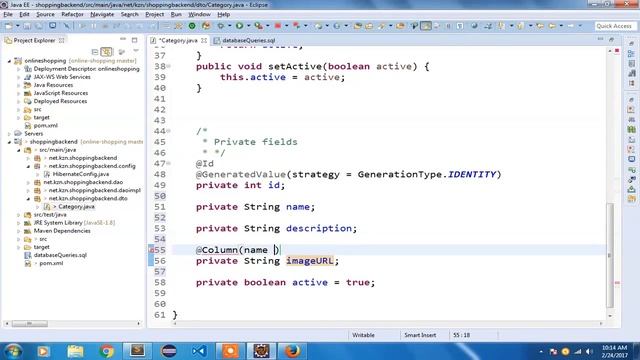The width and height of the screenshot is (640, 360).
Task: Select databaseQueries.sql in Project Explorer
Action: 60,255
